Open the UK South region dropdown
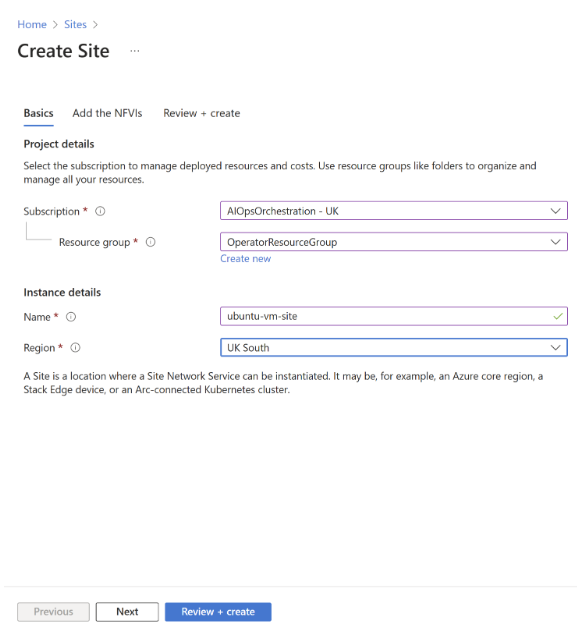This screenshot has width=577, height=633. pyautogui.click(x=394, y=348)
